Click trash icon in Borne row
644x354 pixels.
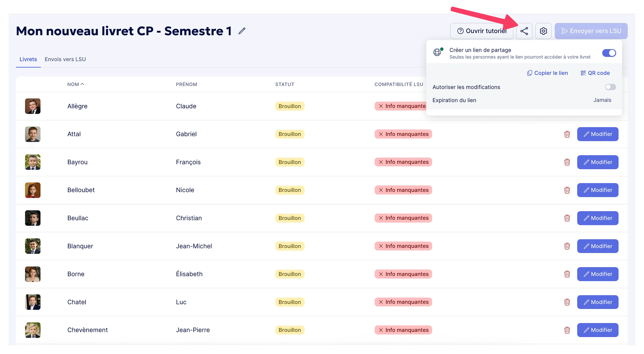[567, 274]
